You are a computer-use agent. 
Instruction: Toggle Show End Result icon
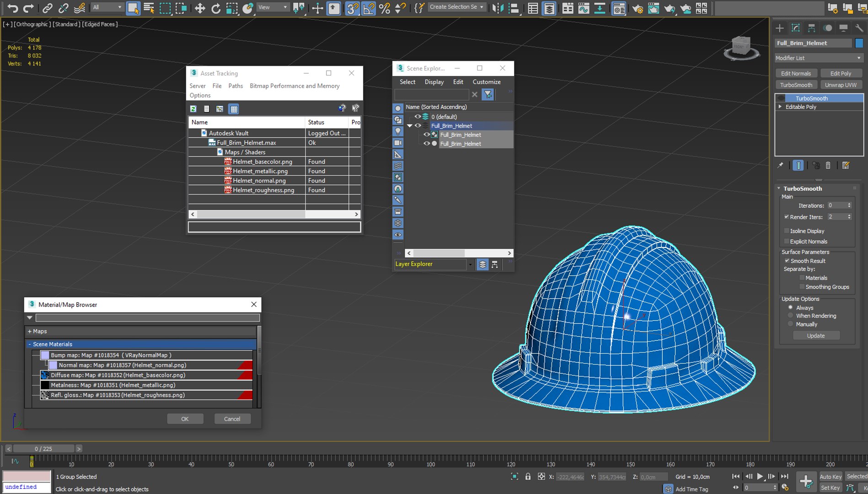click(798, 166)
